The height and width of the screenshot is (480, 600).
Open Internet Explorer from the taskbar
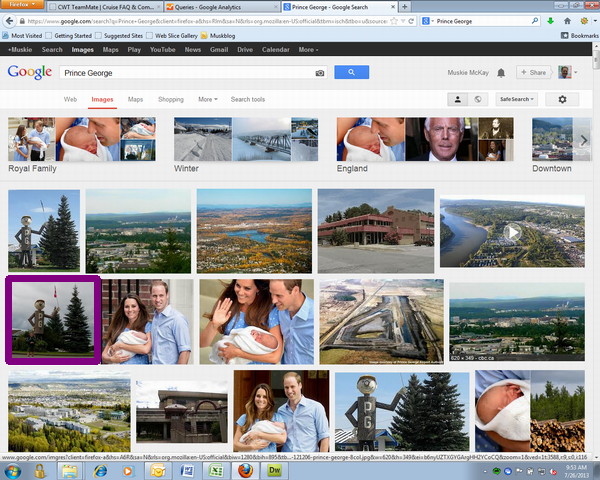point(100,471)
